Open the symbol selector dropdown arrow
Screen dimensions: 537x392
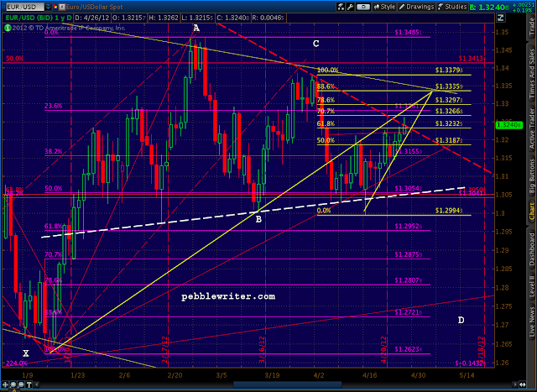click(48, 7)
